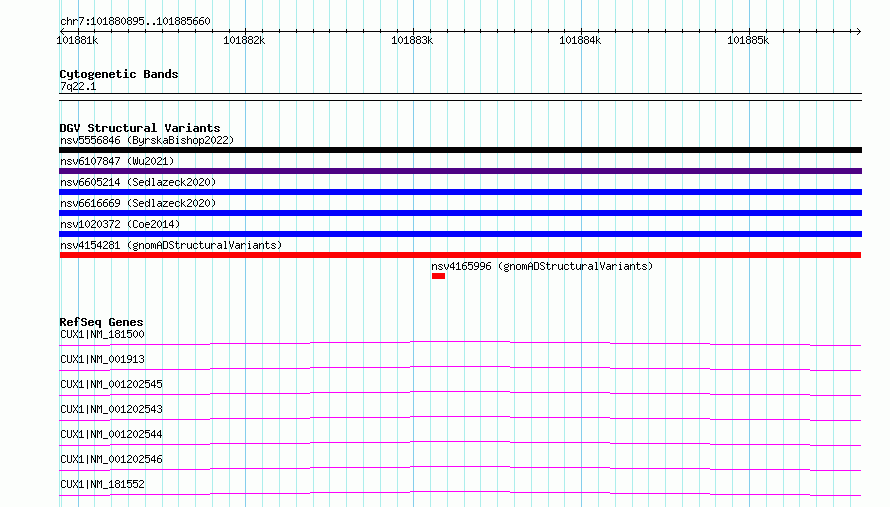Image resolution: width=890 pixels, height=507 pixels.
Task: Select transcript CUX1|NM_181500
Action: pos(102,334)
